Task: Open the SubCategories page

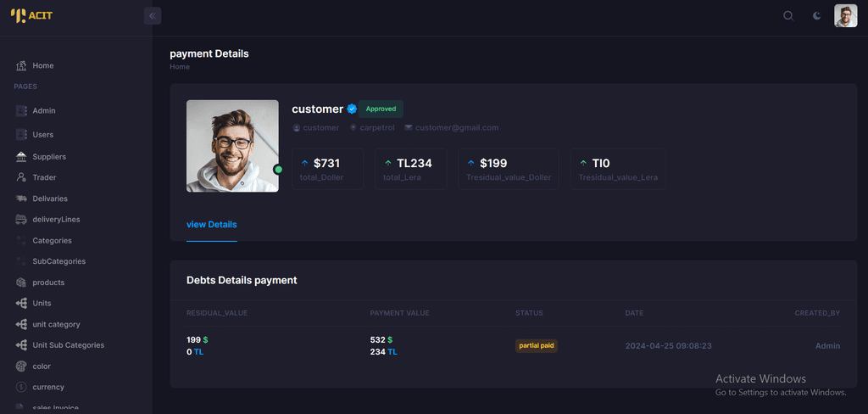Action: point(59,261)
